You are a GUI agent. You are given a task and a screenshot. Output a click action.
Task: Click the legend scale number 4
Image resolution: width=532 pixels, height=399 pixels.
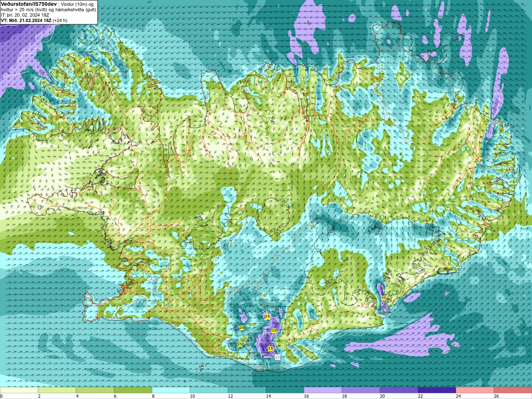tap(77, 396)
